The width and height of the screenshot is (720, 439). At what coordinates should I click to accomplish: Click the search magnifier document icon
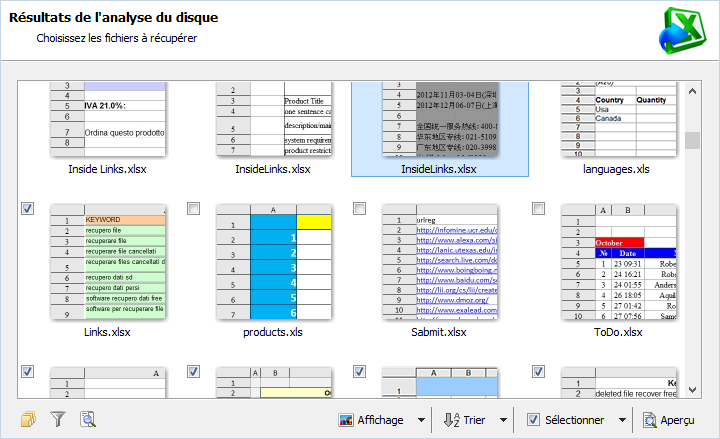click(88, 419)
